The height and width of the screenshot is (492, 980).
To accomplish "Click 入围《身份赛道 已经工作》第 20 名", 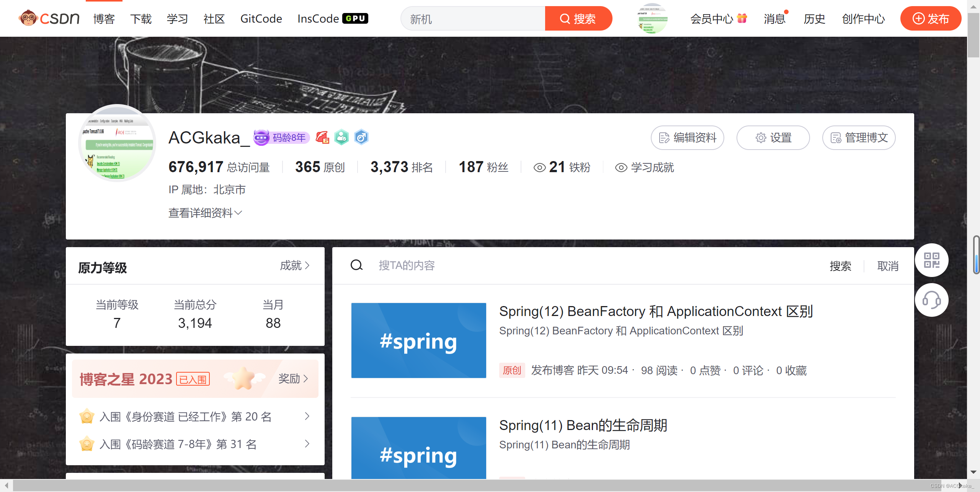I will (186, 416).
